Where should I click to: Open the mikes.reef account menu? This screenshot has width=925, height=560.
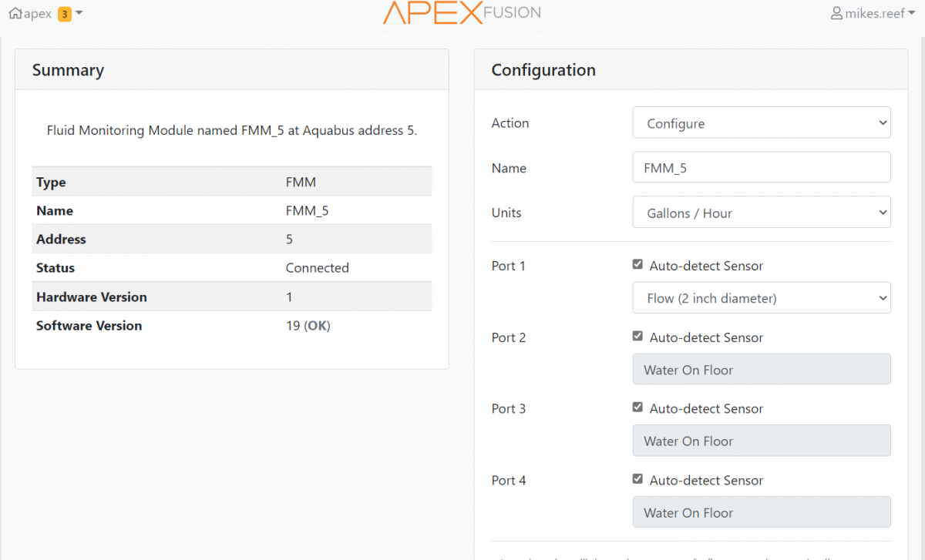click(874, 14)
